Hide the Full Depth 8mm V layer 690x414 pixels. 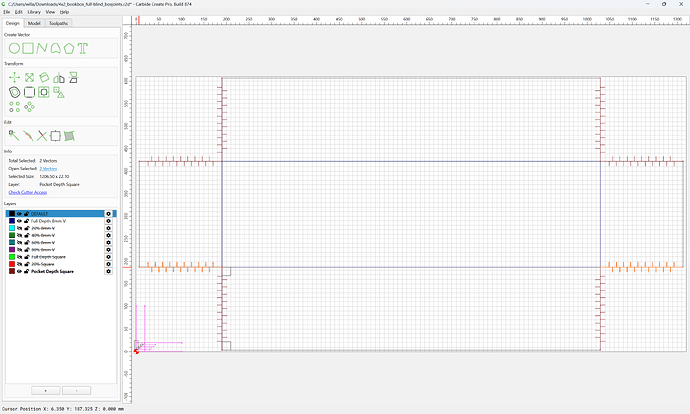point(19,221)
